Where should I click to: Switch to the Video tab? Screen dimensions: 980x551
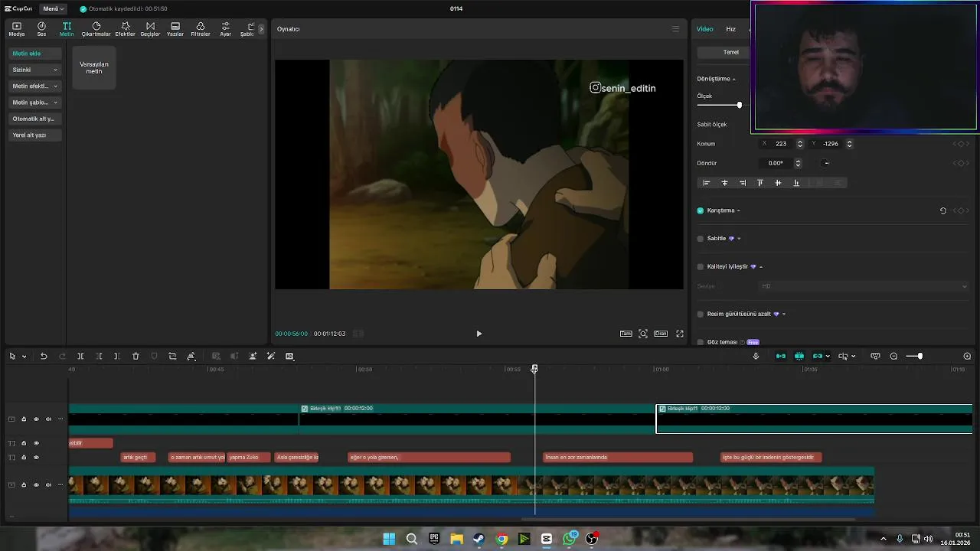tap(704, 29)
